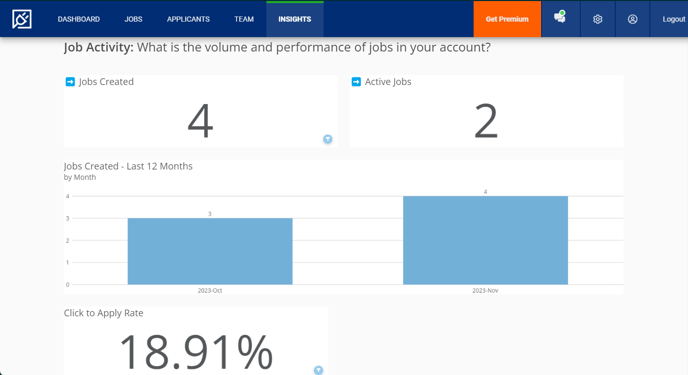This screenshot has width=688, height=375.
Task: Click the arrow icon beside Jobs Created
Action: [70, 82]
